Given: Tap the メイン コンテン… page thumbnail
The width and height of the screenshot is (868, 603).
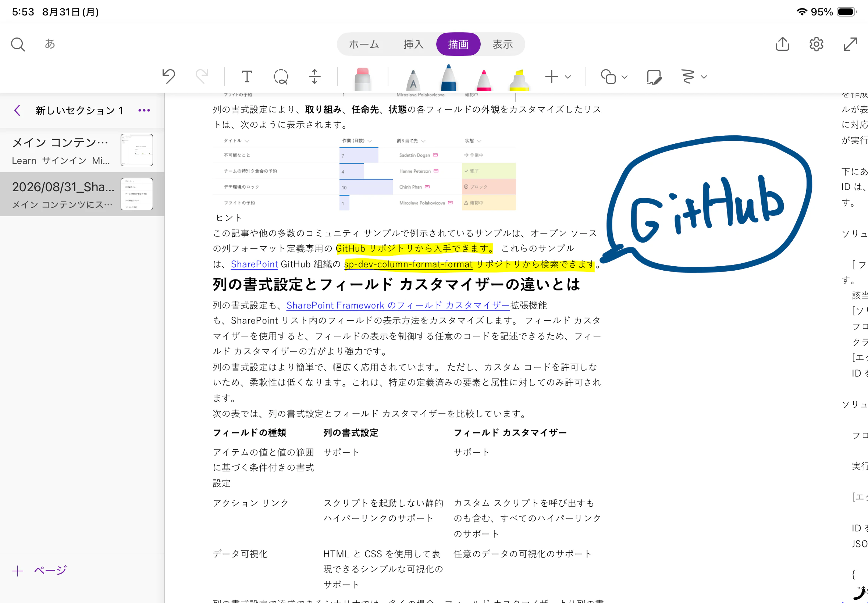Looking at the screenshot, I should coord(137,150).
